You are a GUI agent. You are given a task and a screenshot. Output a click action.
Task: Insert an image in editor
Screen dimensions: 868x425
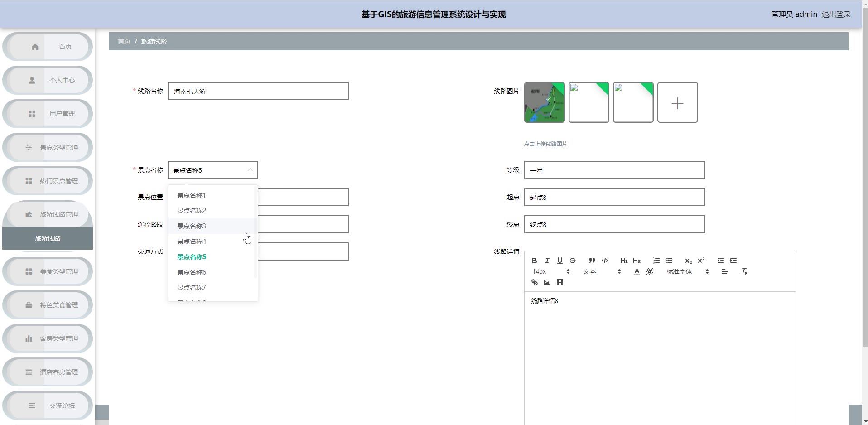point(547,282)
